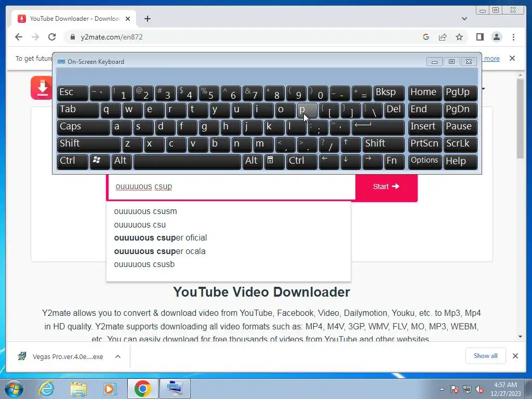Expand Vegas Pro download options chevron
This screenshot has width=532, height=399.
coord(118,356)
